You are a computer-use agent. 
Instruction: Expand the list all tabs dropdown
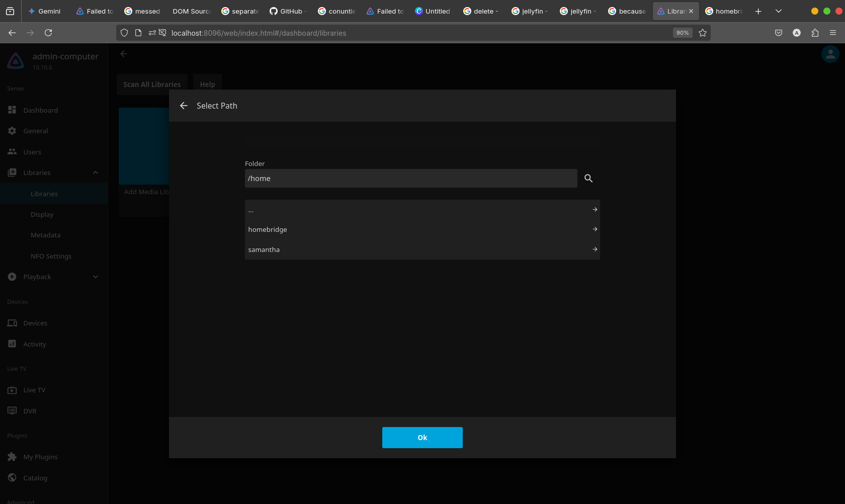778,11
